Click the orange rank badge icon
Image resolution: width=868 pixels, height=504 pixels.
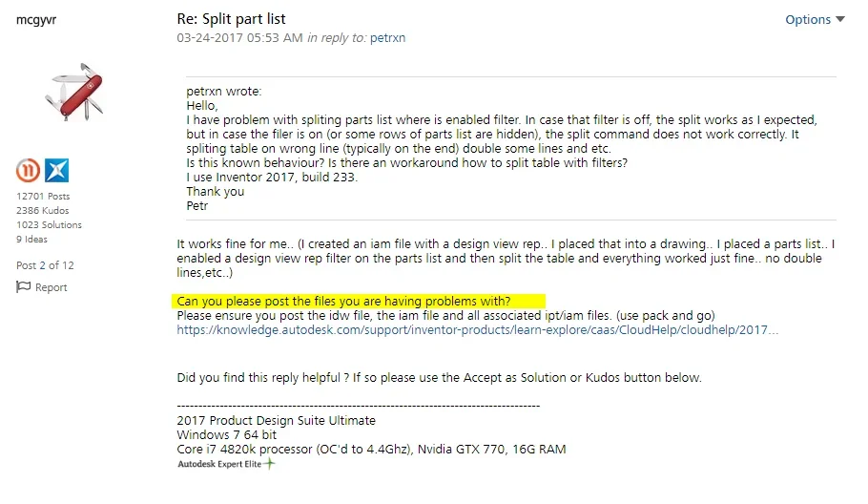click(28, 171)
